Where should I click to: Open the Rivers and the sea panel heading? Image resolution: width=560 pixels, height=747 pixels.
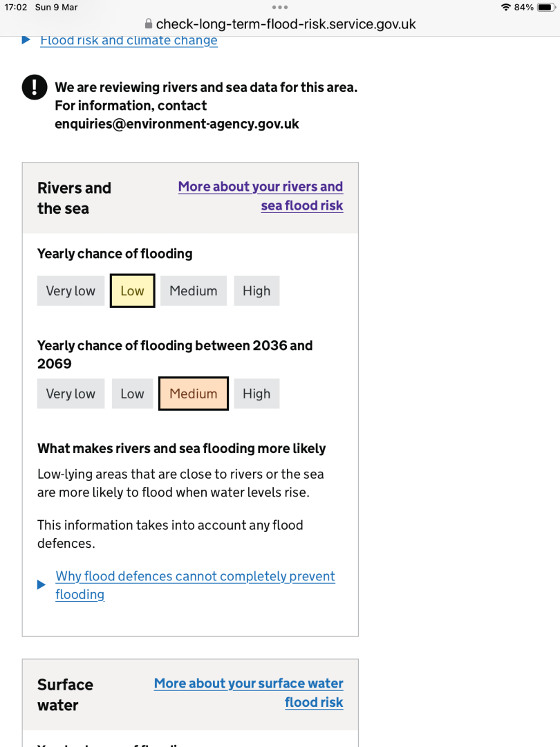coord(74,197)
